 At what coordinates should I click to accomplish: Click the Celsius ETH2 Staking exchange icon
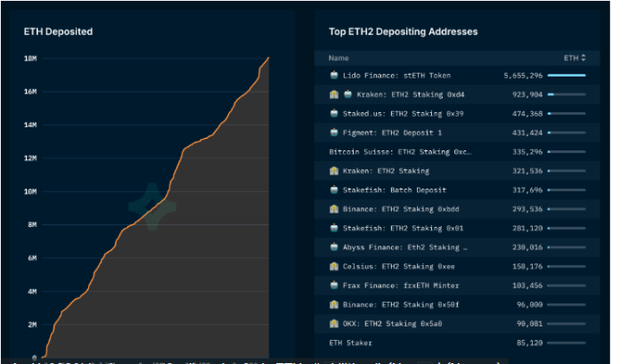point(334,266)
